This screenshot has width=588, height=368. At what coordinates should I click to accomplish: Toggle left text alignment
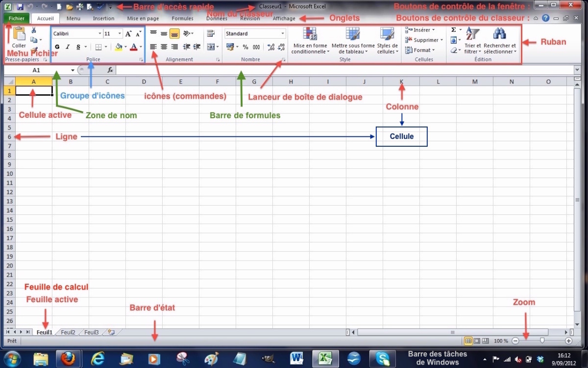click(153, 47)
